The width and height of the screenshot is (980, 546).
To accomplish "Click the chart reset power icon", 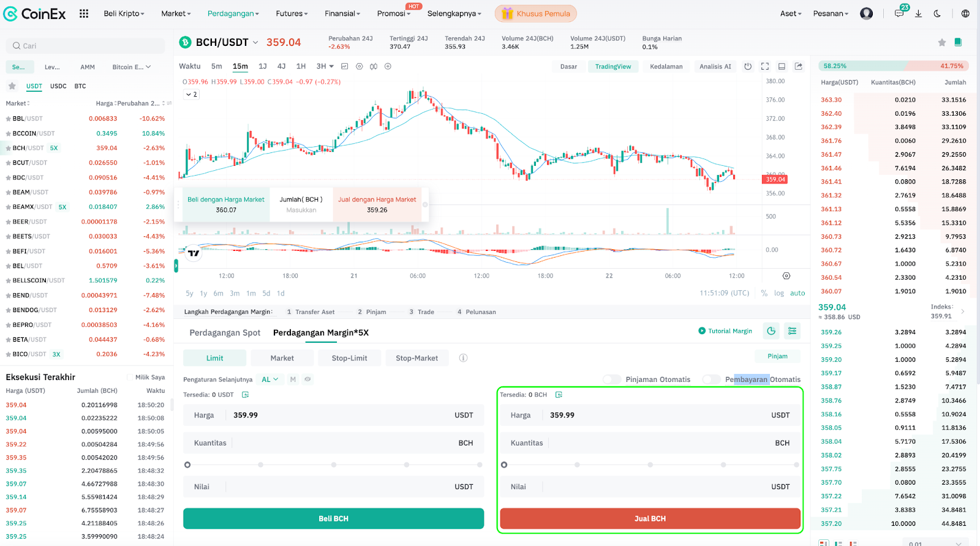I will coord(748,66).
